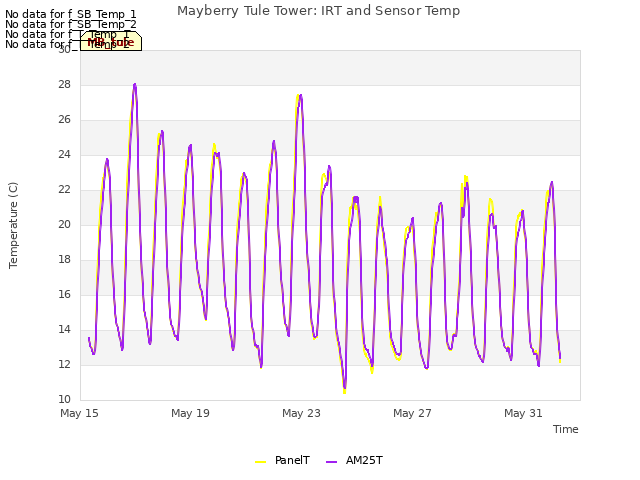Click the 24 y-axis tick label
This screenshot has height=480, width=640.
click(64, 155)
